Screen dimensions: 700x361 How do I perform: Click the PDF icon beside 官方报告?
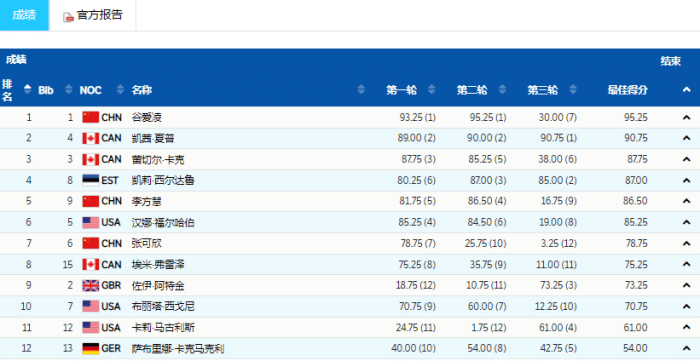click(x=68, y=17)
